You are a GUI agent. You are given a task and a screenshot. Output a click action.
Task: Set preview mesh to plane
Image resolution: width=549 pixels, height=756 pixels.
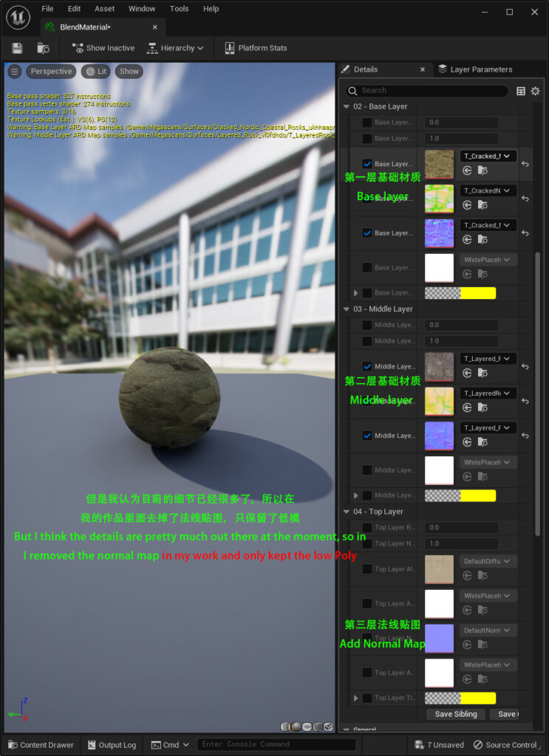[x=307, y=726]
